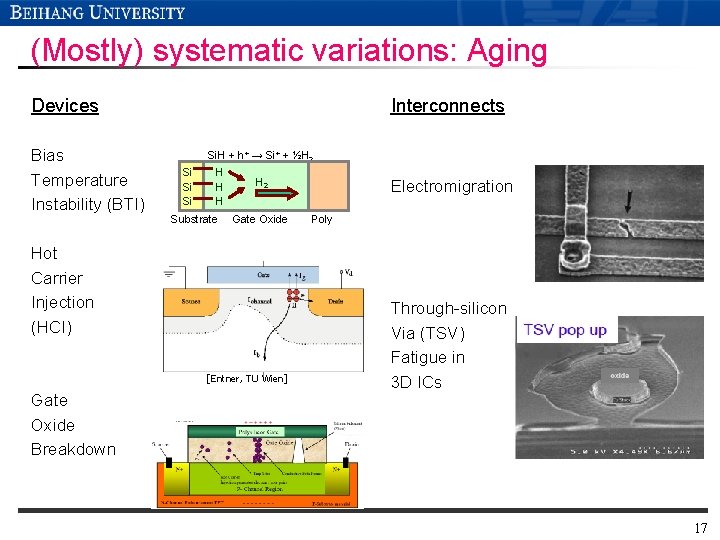720x540 pixels.
Task: Click the [Entner, TU Wien] citation
Action: [x=247, y=378]
